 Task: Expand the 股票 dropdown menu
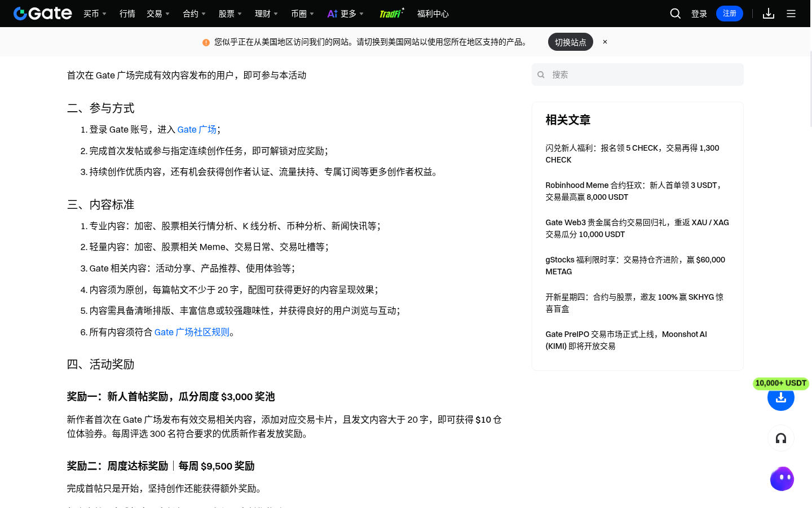230,14
